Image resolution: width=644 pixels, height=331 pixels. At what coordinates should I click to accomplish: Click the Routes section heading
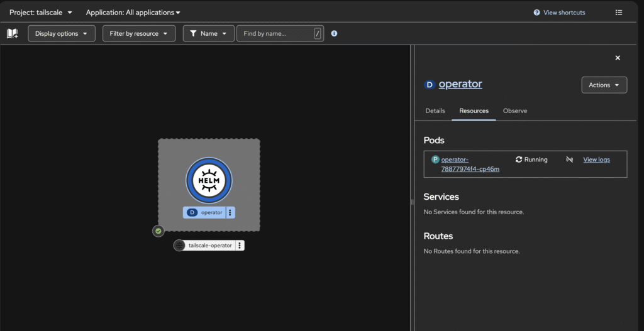(x=438, y=236)
